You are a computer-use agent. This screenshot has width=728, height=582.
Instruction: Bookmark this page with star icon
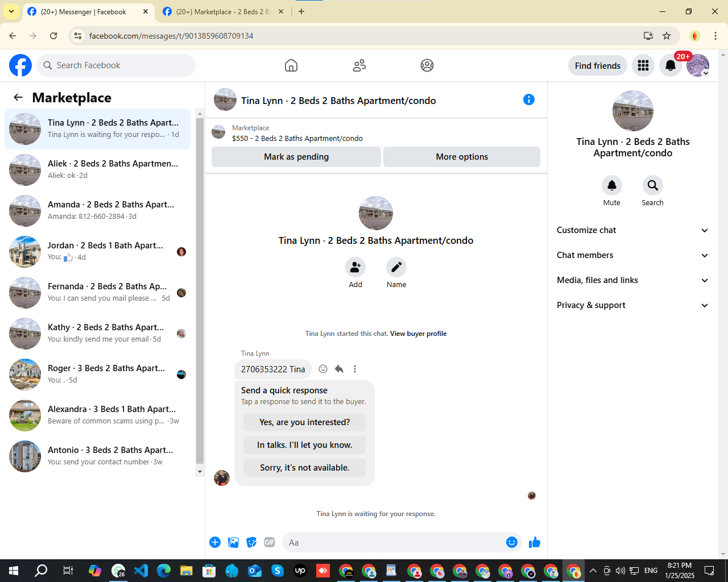click(x=667, y=36)
